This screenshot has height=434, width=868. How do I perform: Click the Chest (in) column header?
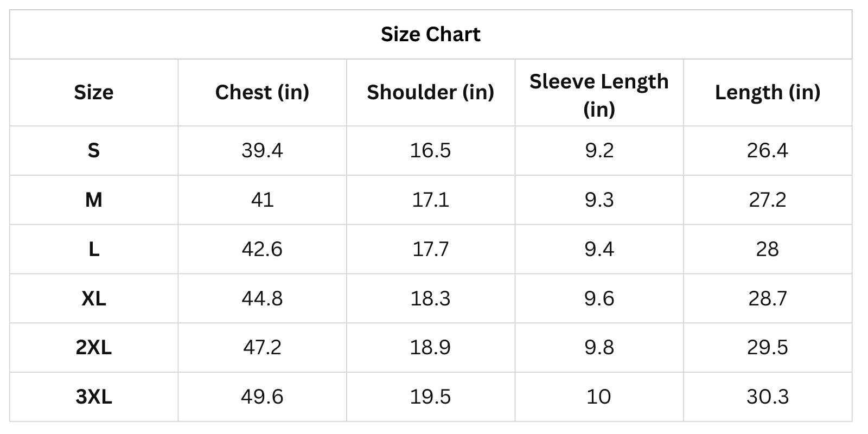(262, 92)
